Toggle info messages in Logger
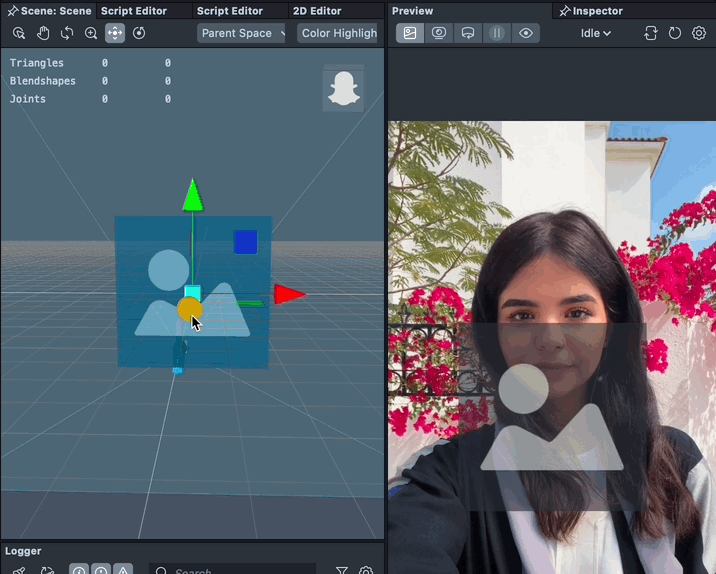This screenshot has height=574, width=716. tap(79, 569)
